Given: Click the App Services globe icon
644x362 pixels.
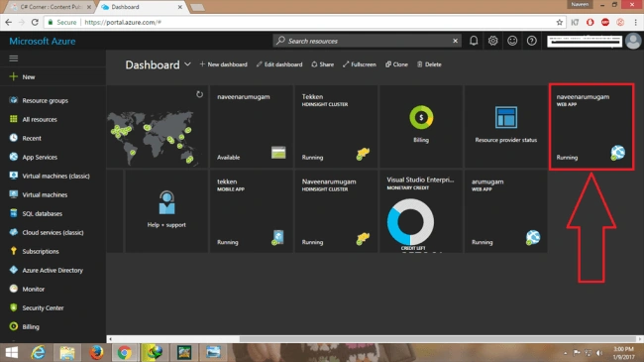Looking at the screenshot, I should click(14, 157).
